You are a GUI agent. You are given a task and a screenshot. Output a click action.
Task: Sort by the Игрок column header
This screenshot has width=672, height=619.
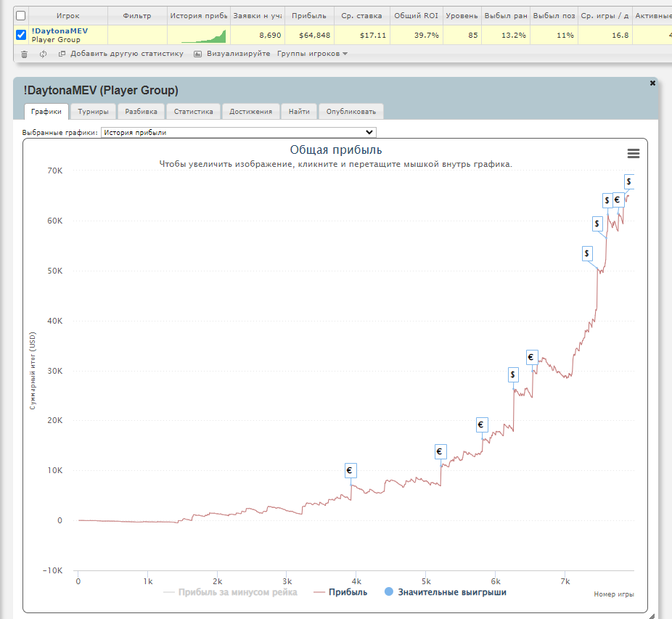coord(68,16)
